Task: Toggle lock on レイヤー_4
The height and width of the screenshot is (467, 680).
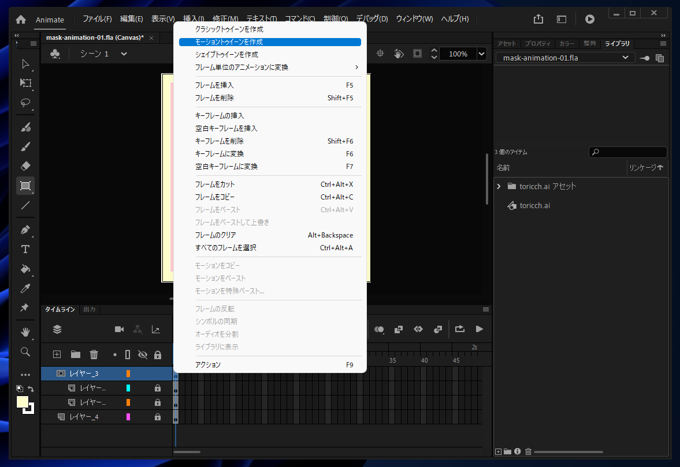Action: click(x=157, y=416)
